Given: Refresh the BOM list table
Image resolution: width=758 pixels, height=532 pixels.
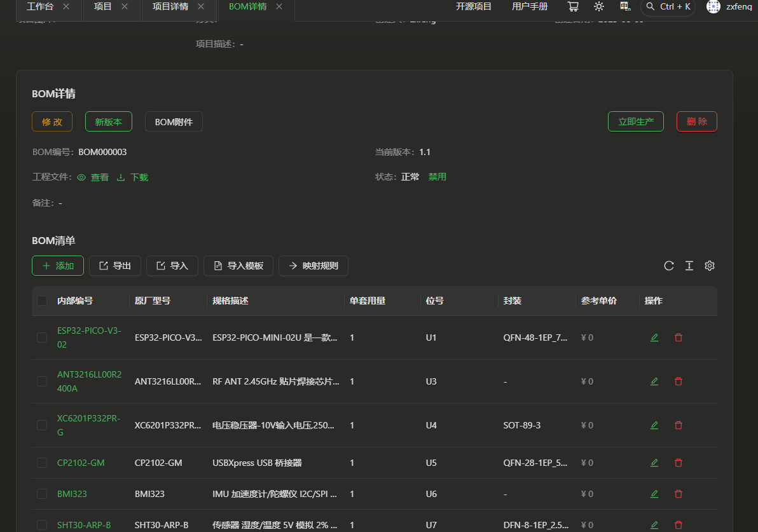Looking at the screenshot, I should coord(669,266).
